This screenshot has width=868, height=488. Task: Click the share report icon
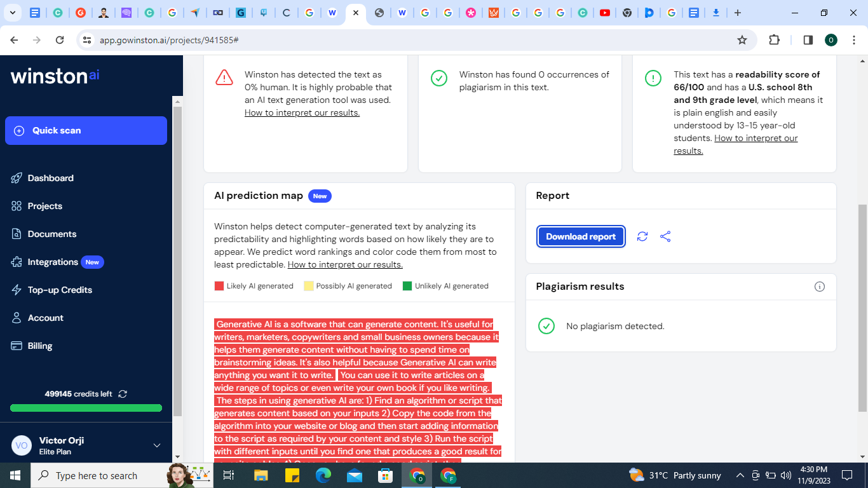tap(665, 236)
